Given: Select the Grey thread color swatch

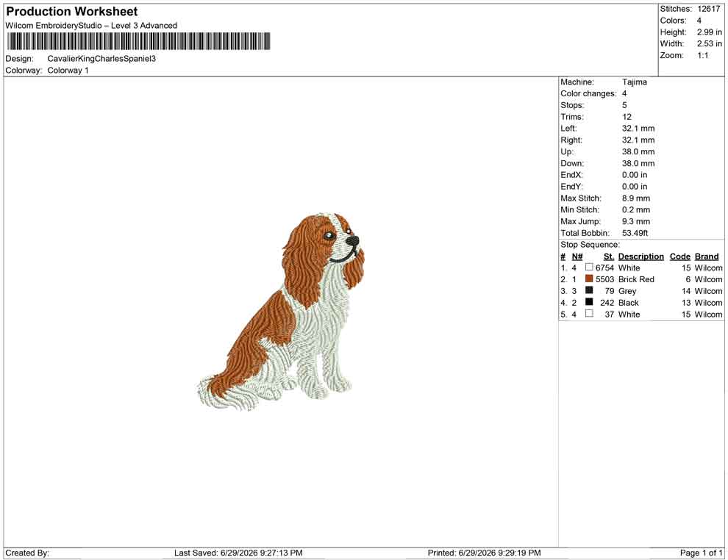Looking at the screenshot, I should tap(589, 290).
